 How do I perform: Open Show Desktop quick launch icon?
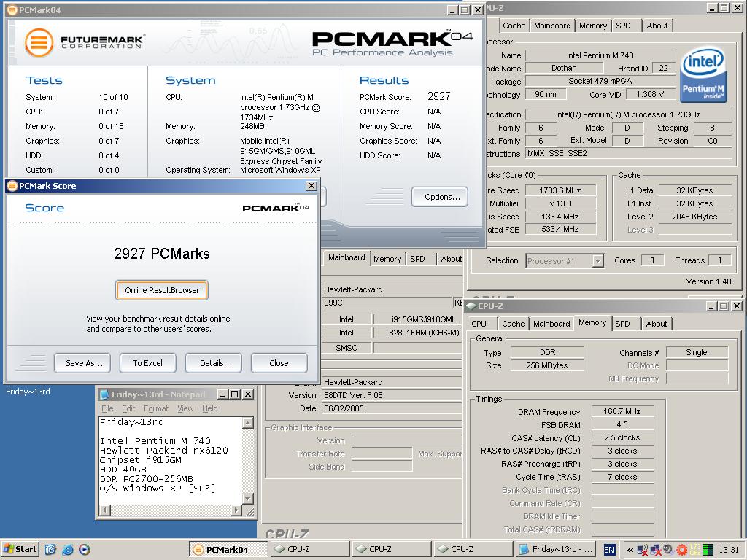50,550
